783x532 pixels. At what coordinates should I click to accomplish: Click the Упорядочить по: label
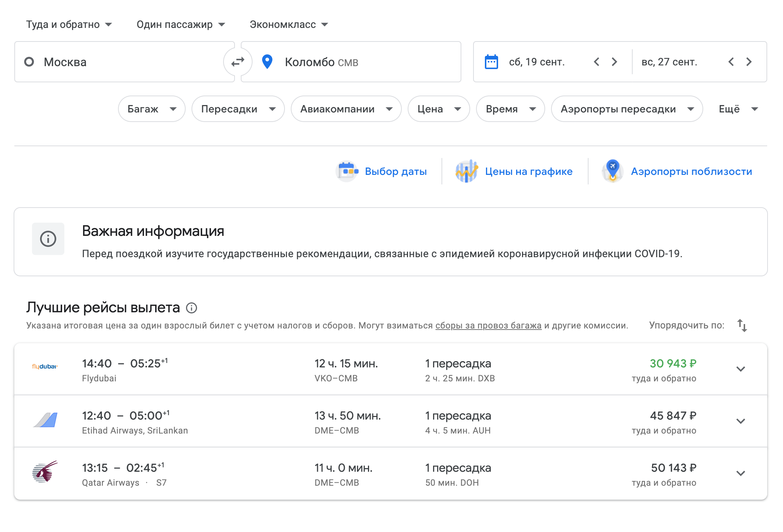point(687,326)
